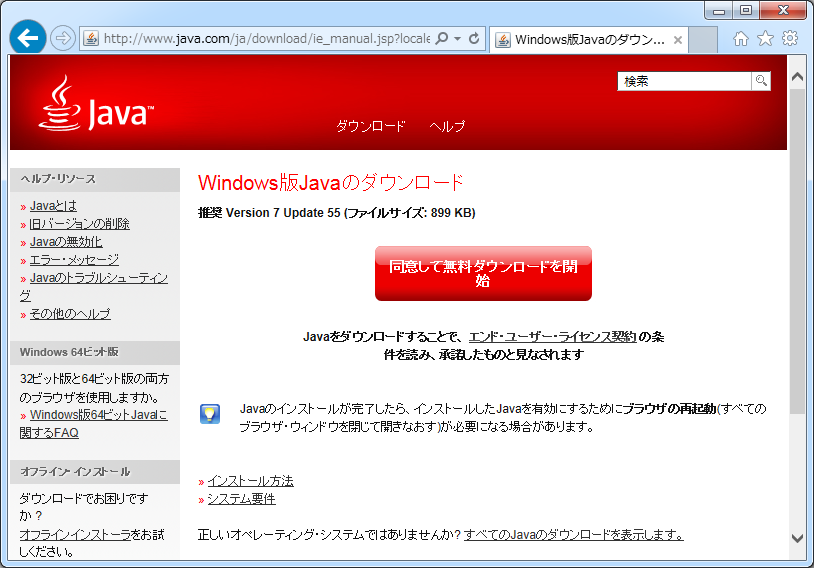Click the lightbulb tip icon
The image size is (814, 568).
click(210, 414)
